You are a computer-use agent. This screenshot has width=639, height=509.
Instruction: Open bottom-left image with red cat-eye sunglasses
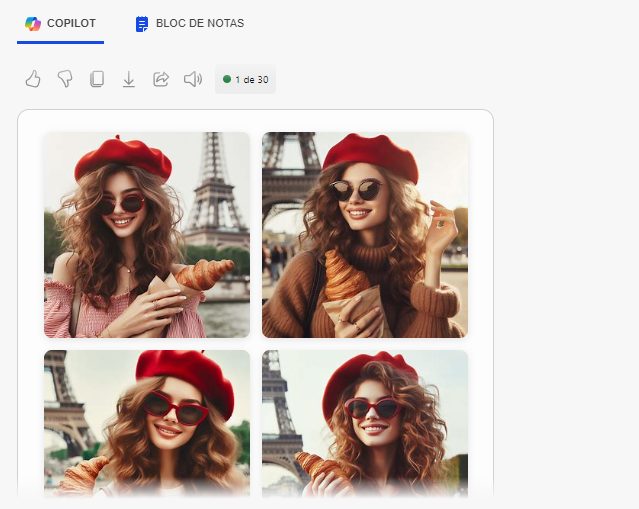147,423
